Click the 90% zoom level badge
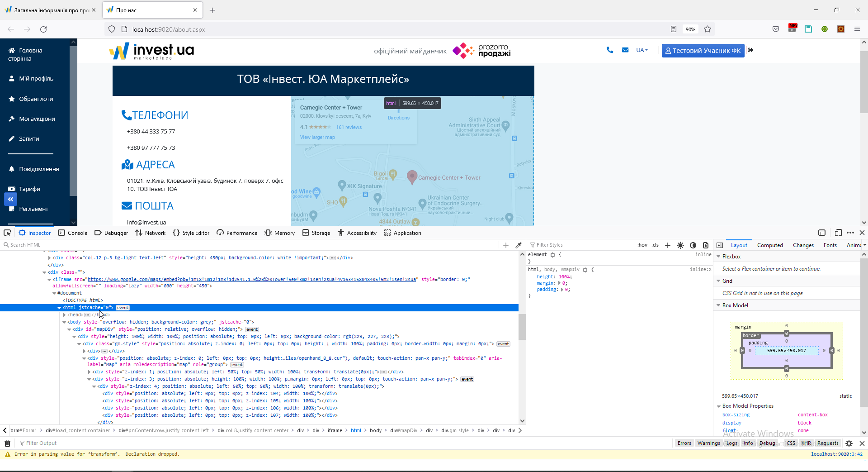Viewport: 868px width, 472px height. [690, 29]
